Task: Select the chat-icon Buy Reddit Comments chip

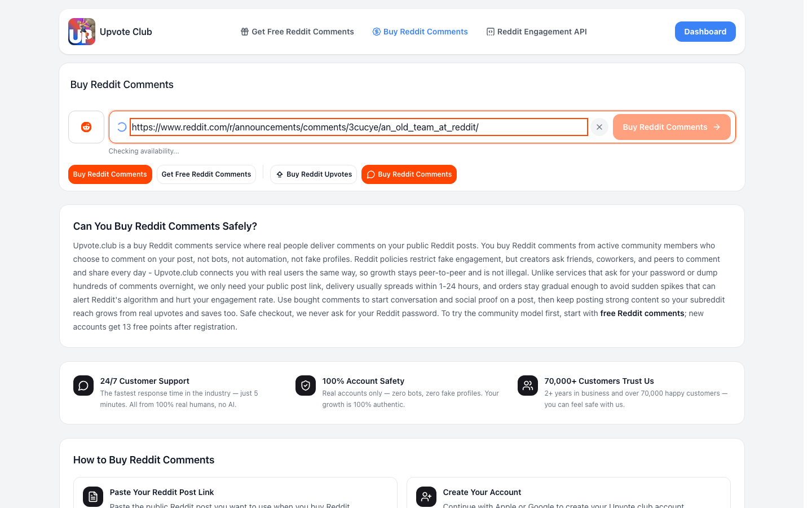Action: [x=409, y=174]
